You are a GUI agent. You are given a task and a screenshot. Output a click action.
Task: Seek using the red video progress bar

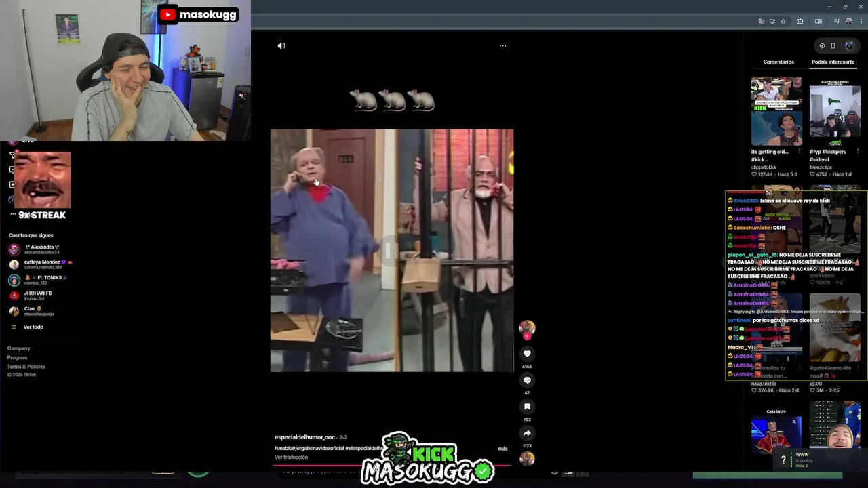pos(392,466)
